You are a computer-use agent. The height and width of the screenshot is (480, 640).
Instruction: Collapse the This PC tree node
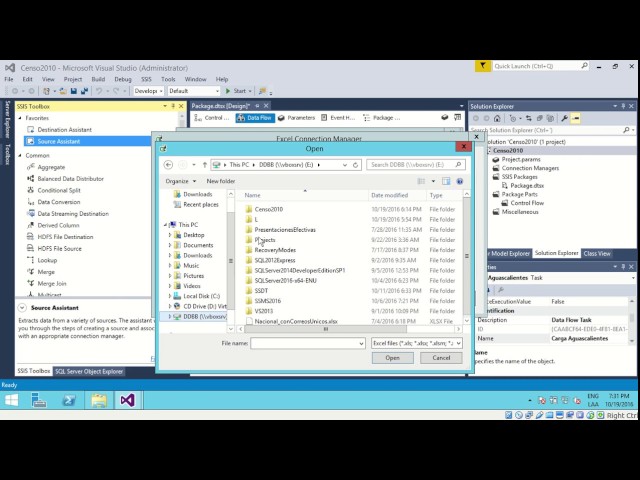click(165, 225)
